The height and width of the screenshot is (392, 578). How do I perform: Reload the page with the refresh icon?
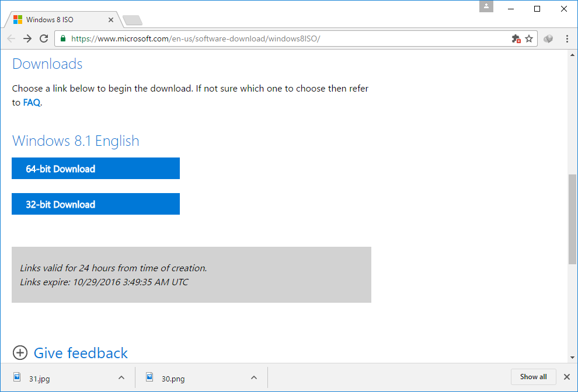[44, 38]
